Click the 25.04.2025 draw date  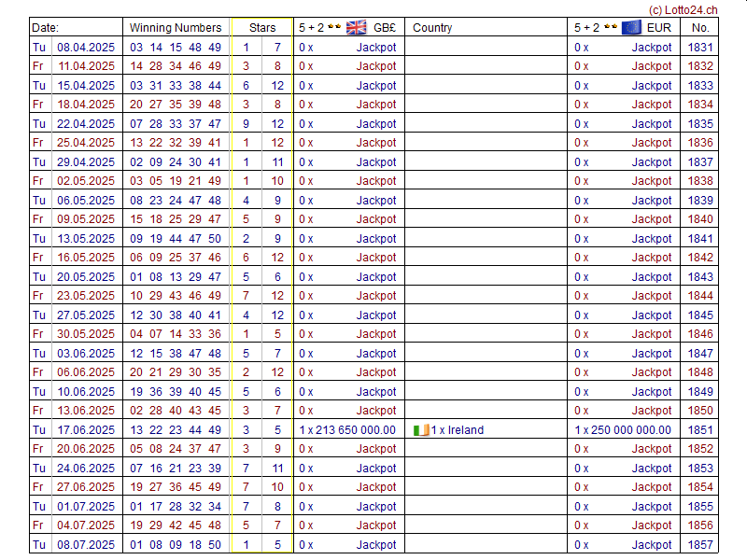tap(86, 143)
